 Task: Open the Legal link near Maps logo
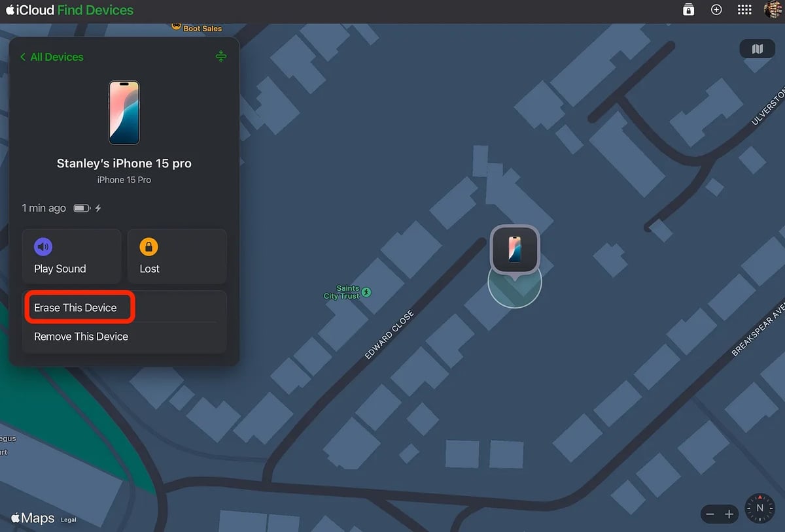click(69, 520)
